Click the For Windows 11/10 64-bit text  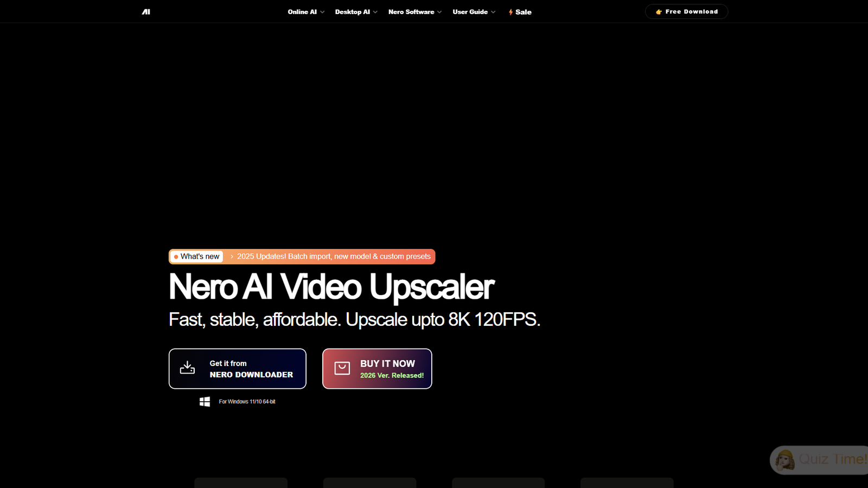[247, 402]
